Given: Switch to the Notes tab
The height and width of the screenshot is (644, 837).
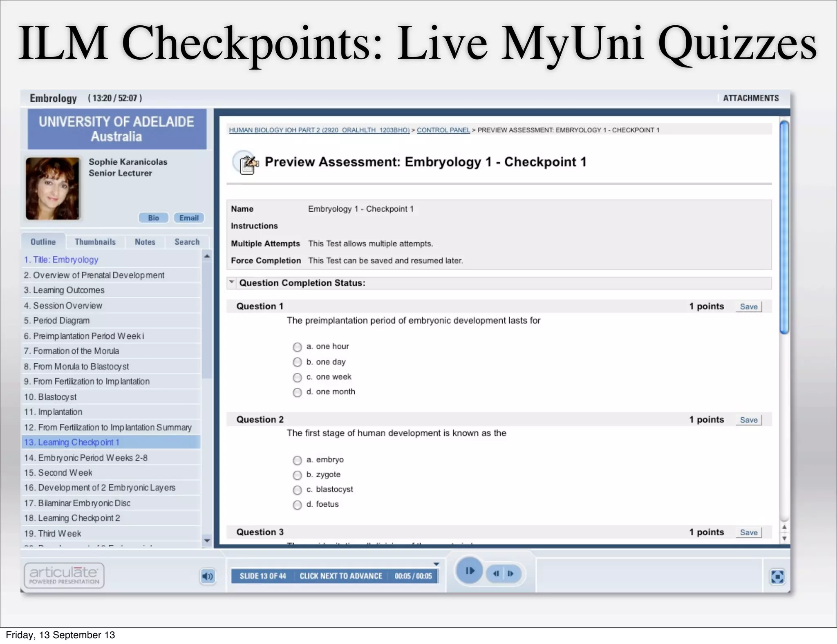Looking at the screenshot, I should pyautogui.click(x=145, y=242).
